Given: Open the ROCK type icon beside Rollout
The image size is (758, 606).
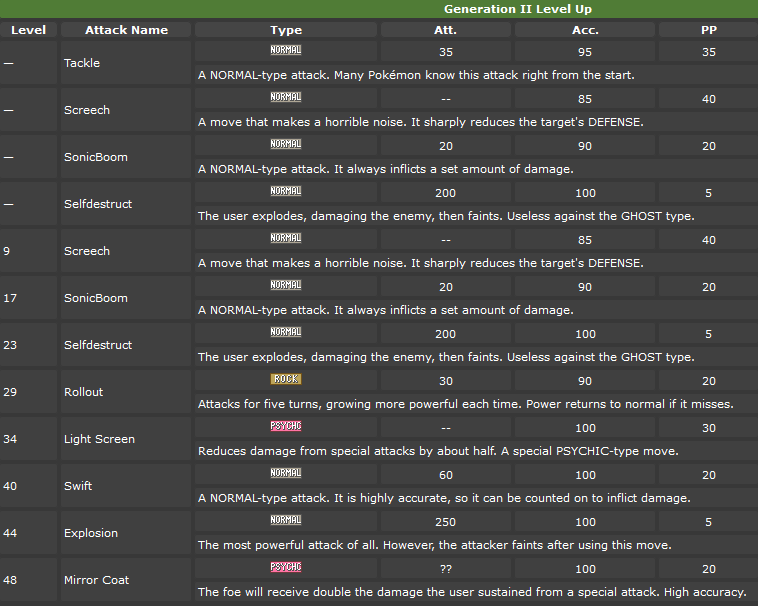Looking at the screenshot, I should [x=286, y=379].
